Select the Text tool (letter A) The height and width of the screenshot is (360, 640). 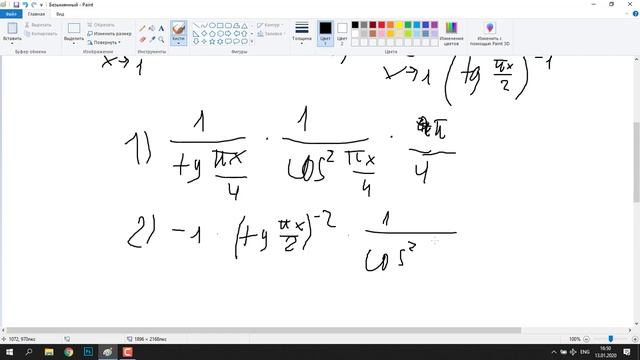tap(161, 28)
